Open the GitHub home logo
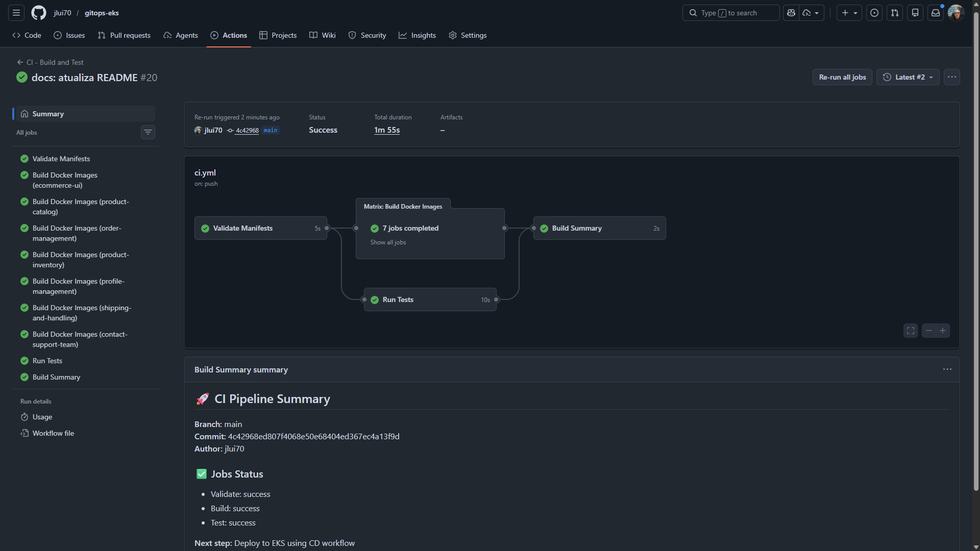980x551 pixels. 39,13
